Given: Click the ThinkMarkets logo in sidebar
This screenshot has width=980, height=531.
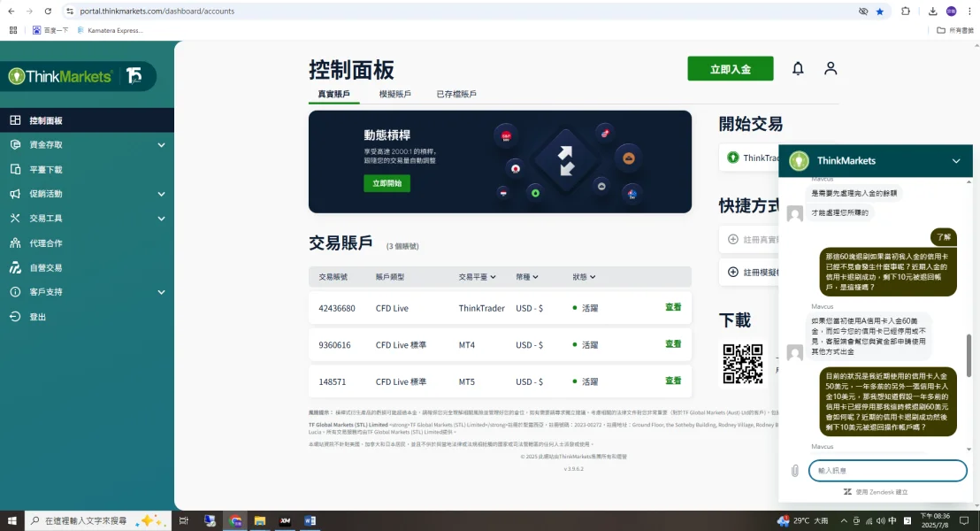Looking at the screenshot, I should [x=61, y=76].
